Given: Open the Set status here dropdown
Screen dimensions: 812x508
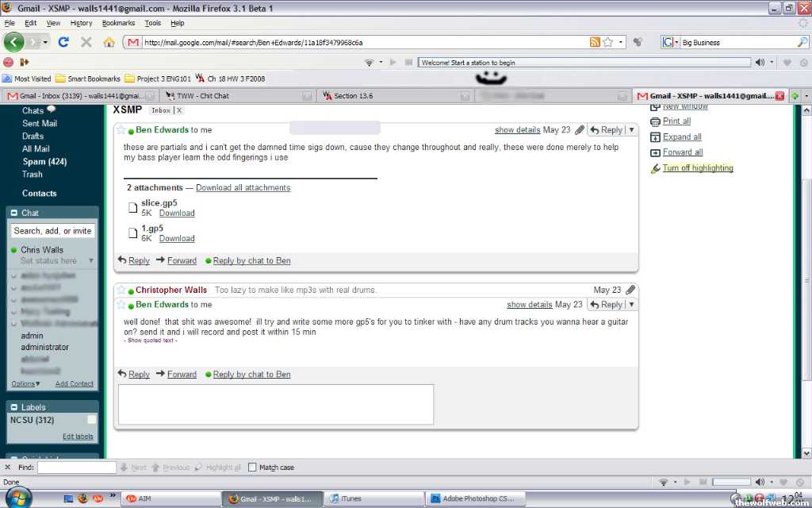Looking at the screenshot, I should click(91, 261).
